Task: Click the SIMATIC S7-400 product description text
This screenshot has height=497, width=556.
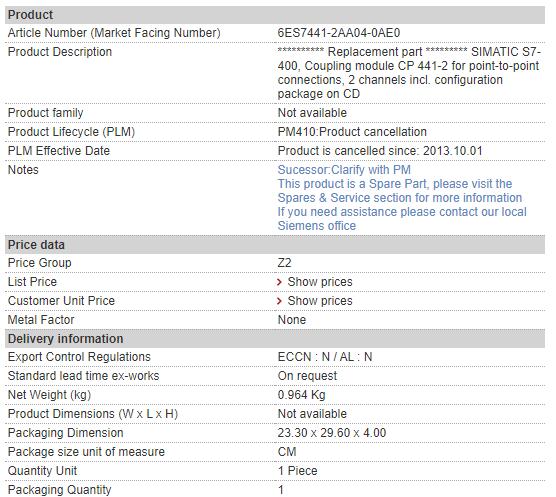Action: tap(409, 73)
